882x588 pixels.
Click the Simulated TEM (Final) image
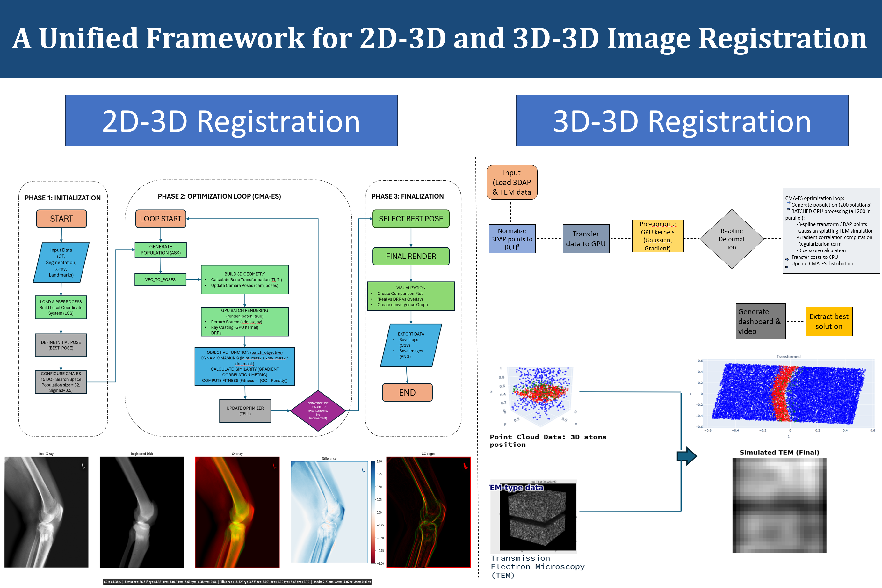779,505
